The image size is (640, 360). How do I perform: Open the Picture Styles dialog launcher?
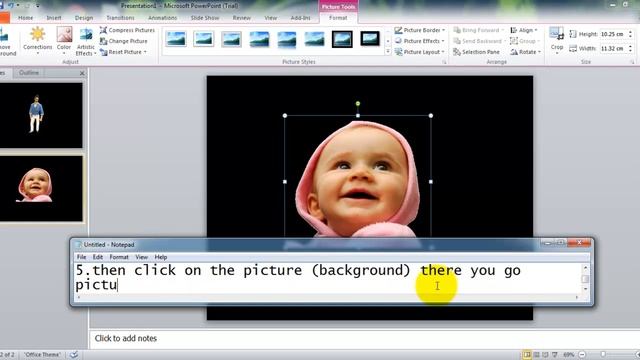[x=444, y=62]
